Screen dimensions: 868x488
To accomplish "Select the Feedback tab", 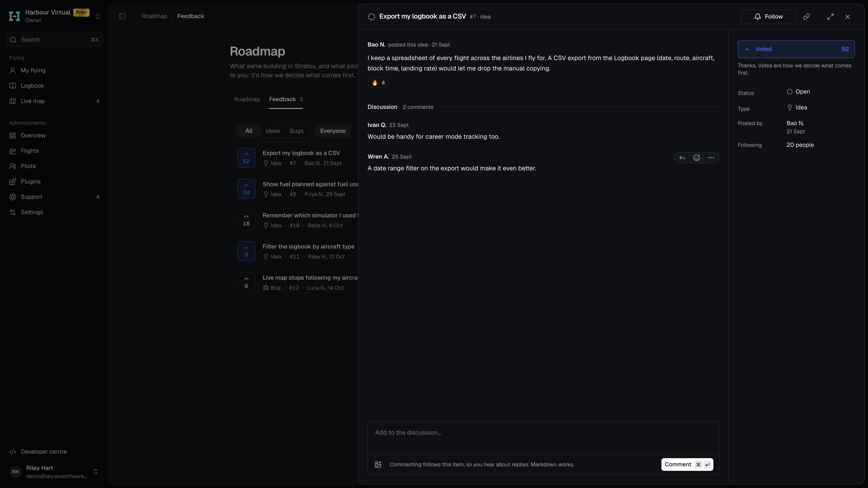I will (286, 99).
